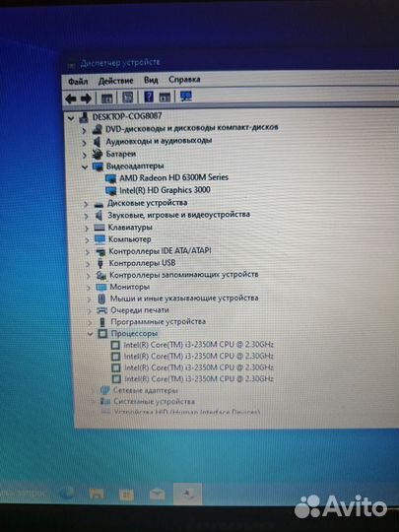Select the Мониторы text label
The image size is (399, 532).
[130, 287]
